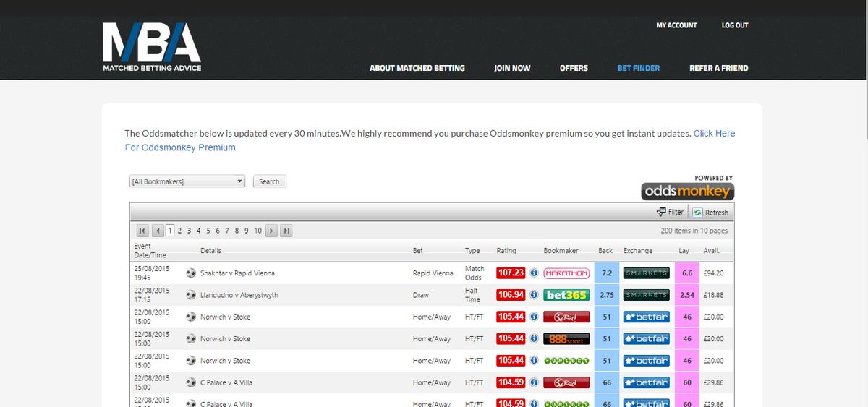Click availability value £18.88
This screenshot has width=868, height=407.
714,295
